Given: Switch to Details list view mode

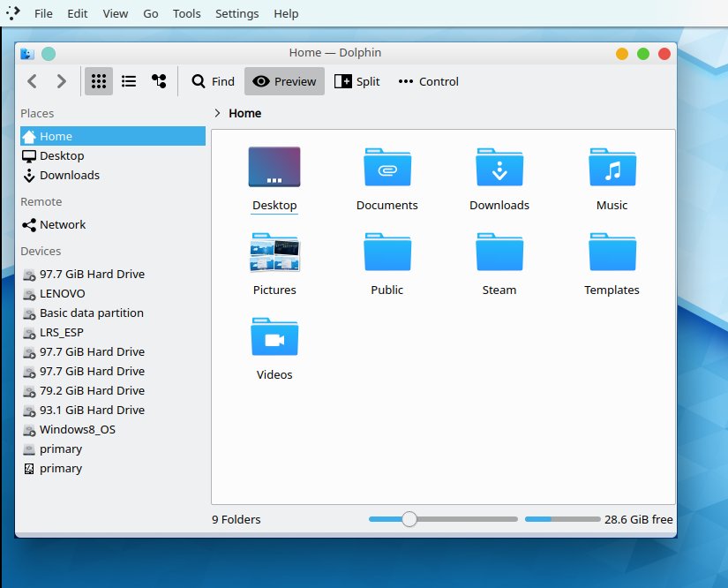Looking at the screenshot, I should (x=129, y=81).
